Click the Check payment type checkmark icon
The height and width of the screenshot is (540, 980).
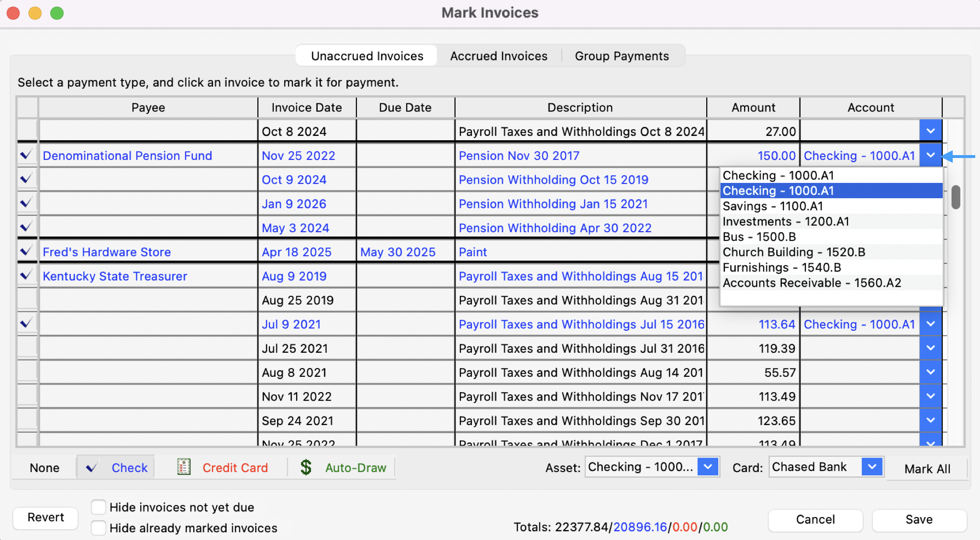click(92, 467)
